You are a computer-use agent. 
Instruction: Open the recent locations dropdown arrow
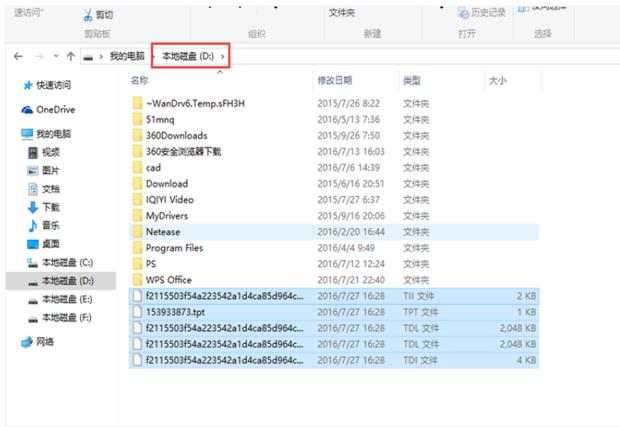56,56
